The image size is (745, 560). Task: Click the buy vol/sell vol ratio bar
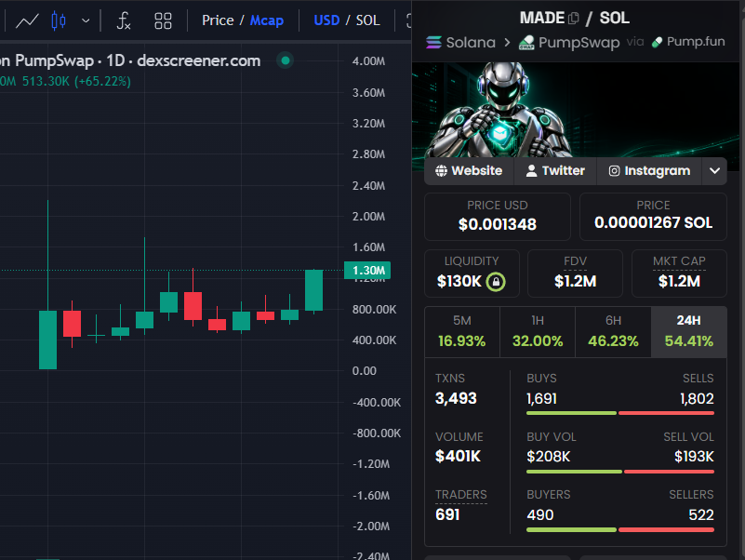(620, 472)
